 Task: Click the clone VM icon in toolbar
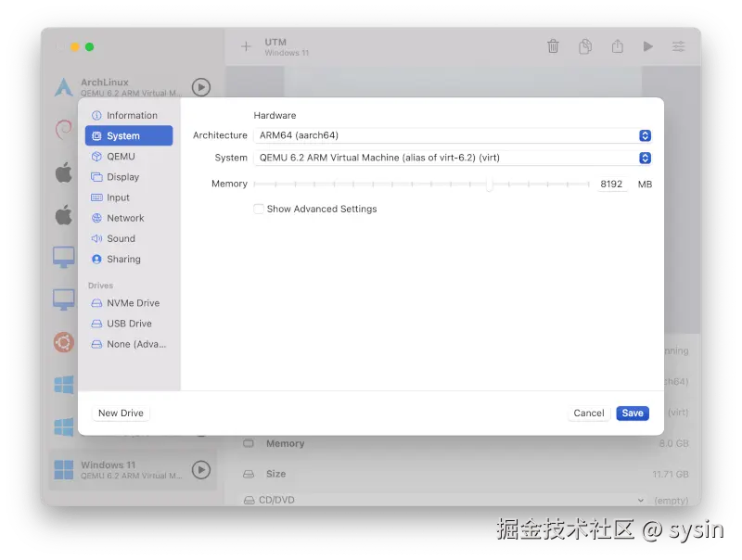tap(585, 46)
